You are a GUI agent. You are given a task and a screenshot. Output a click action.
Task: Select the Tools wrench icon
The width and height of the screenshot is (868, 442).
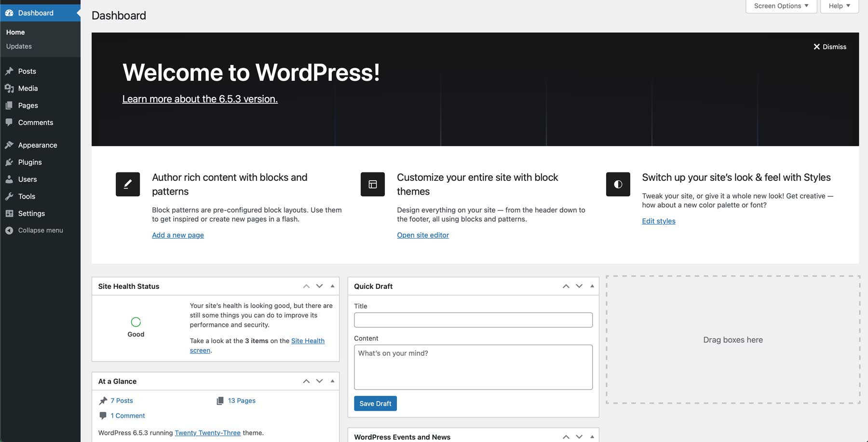10,196
